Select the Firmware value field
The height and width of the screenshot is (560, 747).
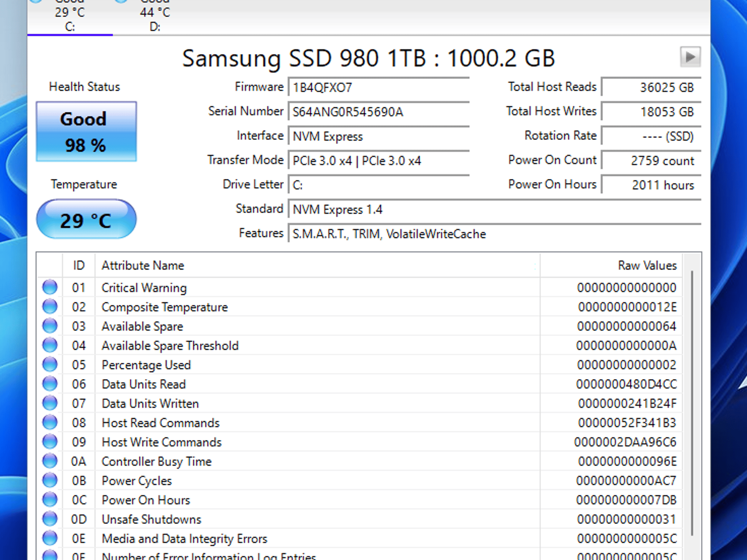pyautogui.click(x=378, y=87)
